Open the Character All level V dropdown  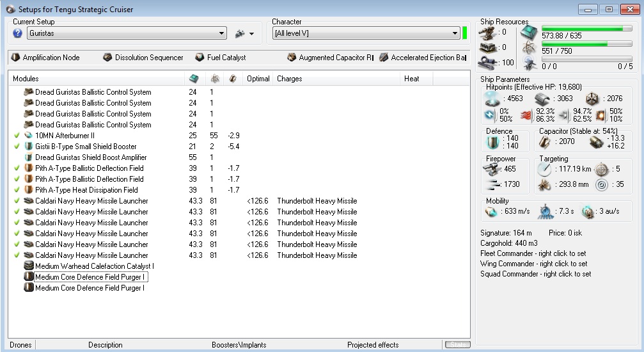coord(455,33)
